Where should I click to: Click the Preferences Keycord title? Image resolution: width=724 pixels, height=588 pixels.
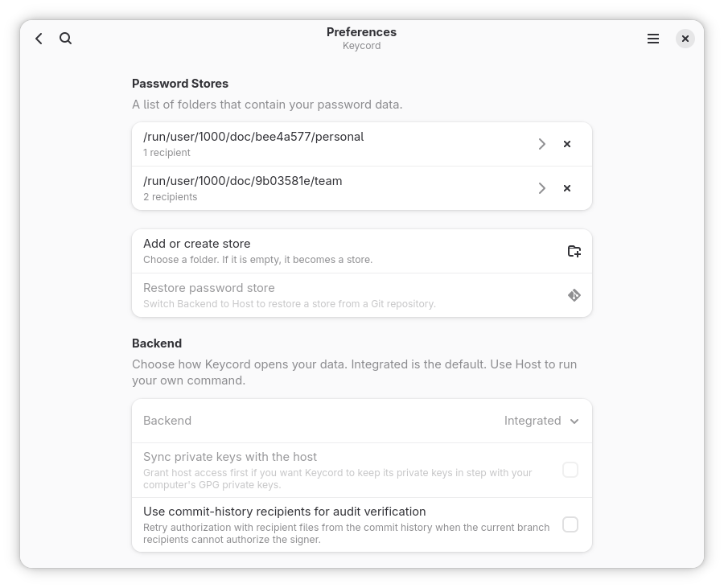[361, 39]
